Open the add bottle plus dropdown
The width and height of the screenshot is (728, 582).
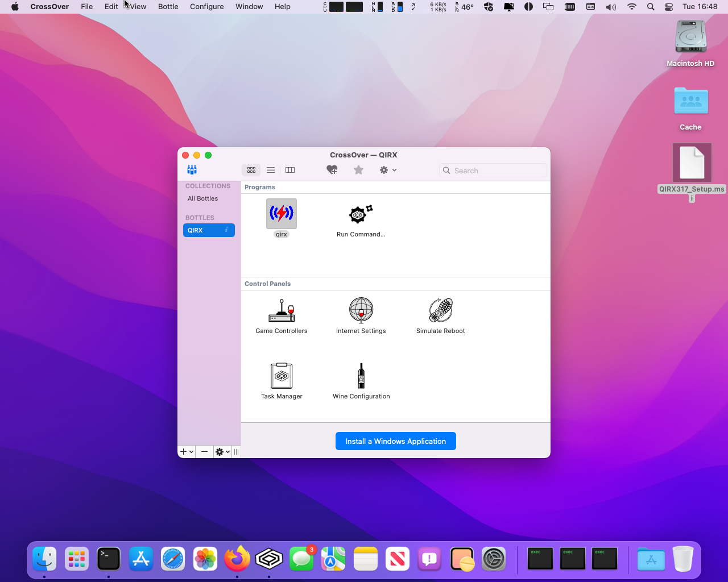(187, 452)
